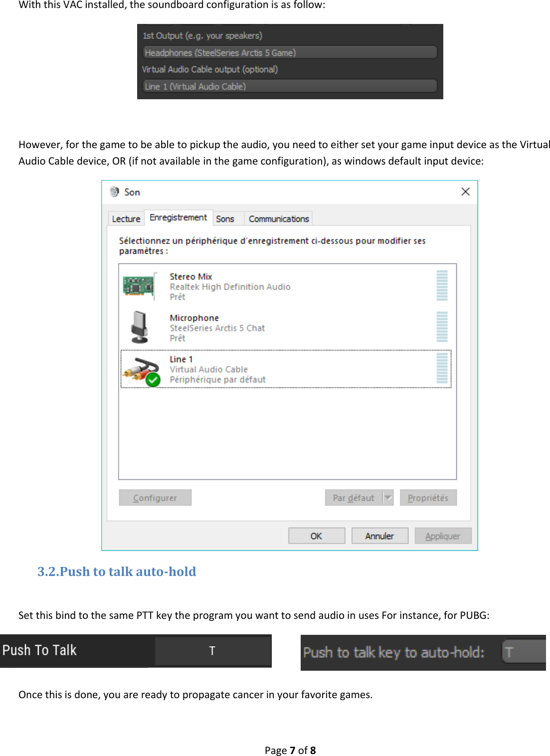Close the Son dialog window
This screenshot has height=756, width=550.
pyautogui.click(x=465, y=192)
